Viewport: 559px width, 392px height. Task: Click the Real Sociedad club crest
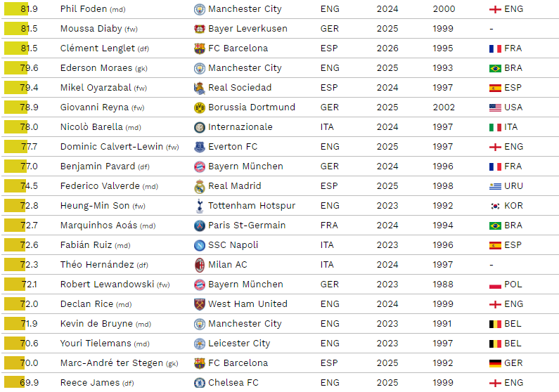click(x=199, y=88)
